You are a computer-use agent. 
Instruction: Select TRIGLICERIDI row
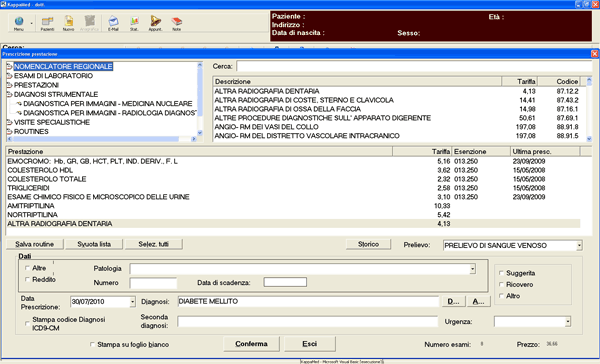tap(293, 188)
